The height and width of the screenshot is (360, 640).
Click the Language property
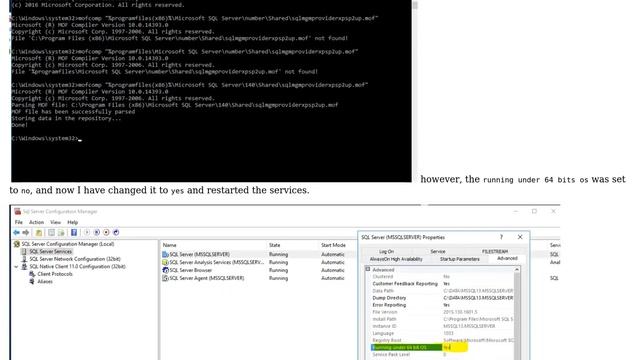383,333
